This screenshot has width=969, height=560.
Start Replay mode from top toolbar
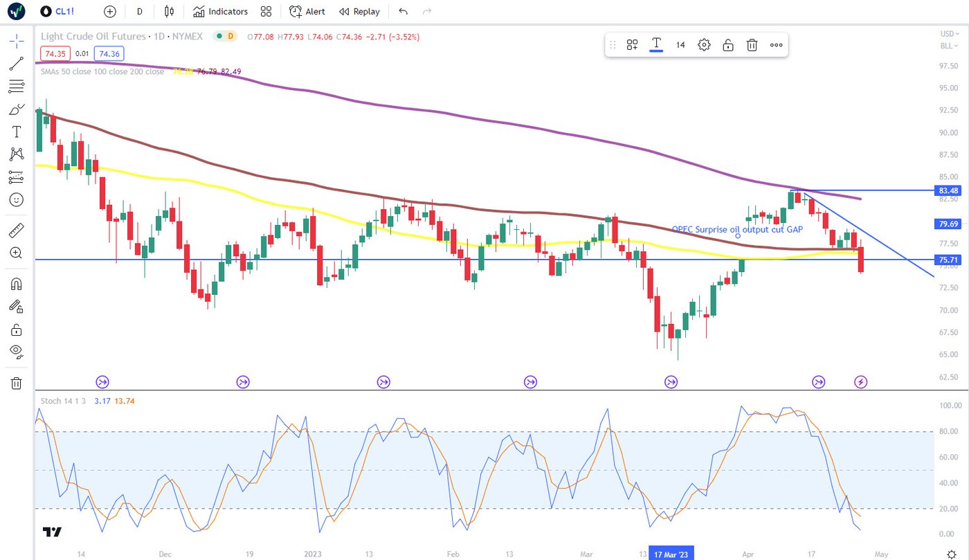pyautogui.click(x=359, y=11)
